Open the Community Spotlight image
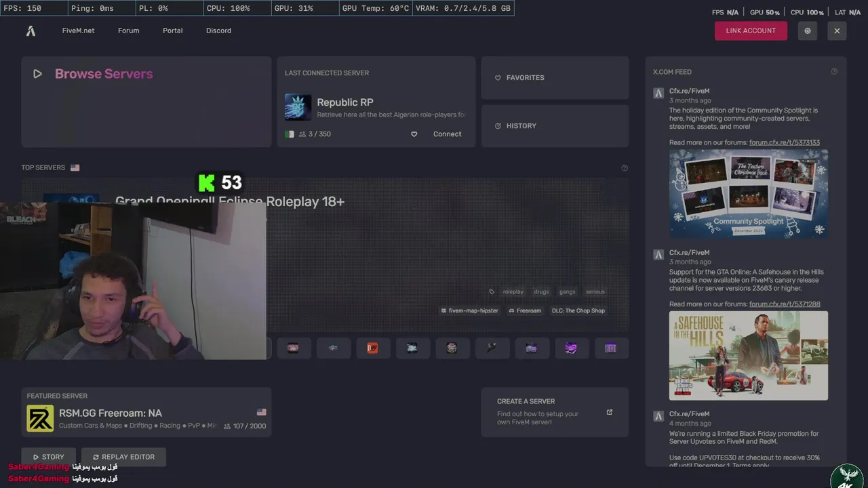 (x=749, y=193)
